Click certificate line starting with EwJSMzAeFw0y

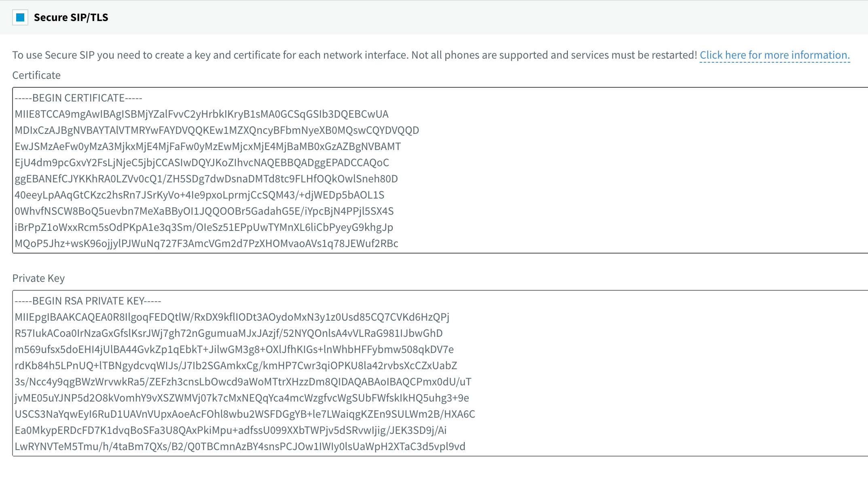pos(208,146)
